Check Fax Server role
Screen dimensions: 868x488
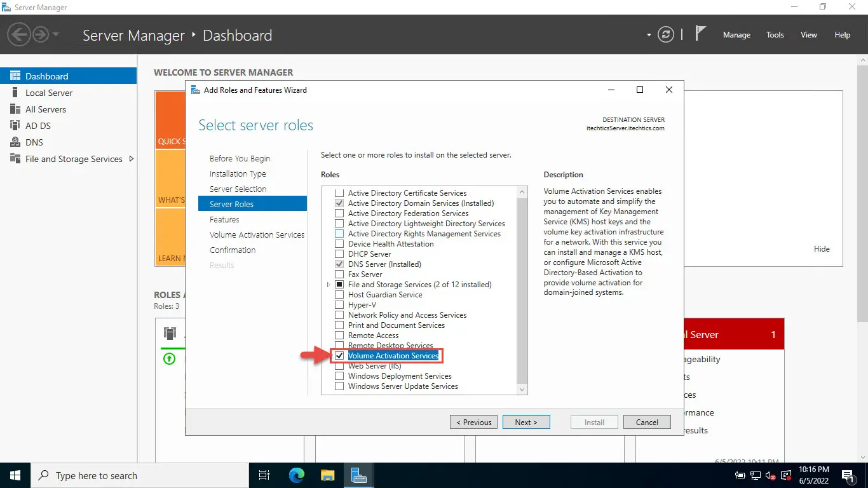[339, 274]
